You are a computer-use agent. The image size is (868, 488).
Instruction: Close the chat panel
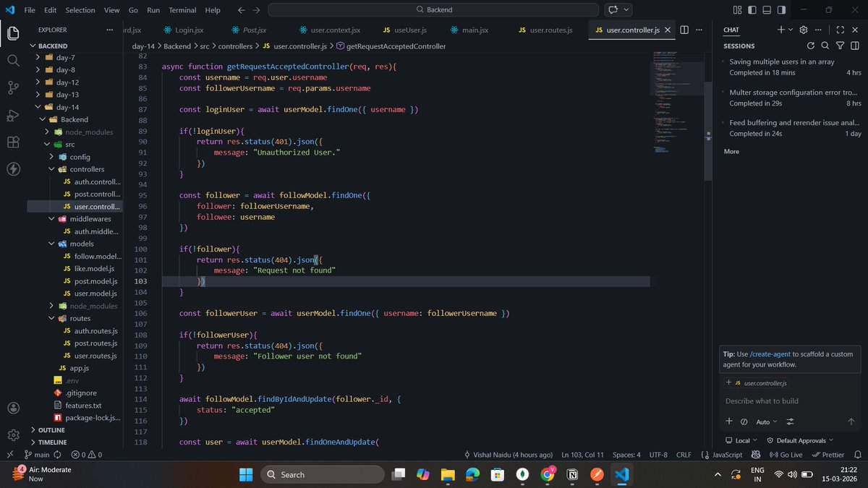click(x=855, y=30)
